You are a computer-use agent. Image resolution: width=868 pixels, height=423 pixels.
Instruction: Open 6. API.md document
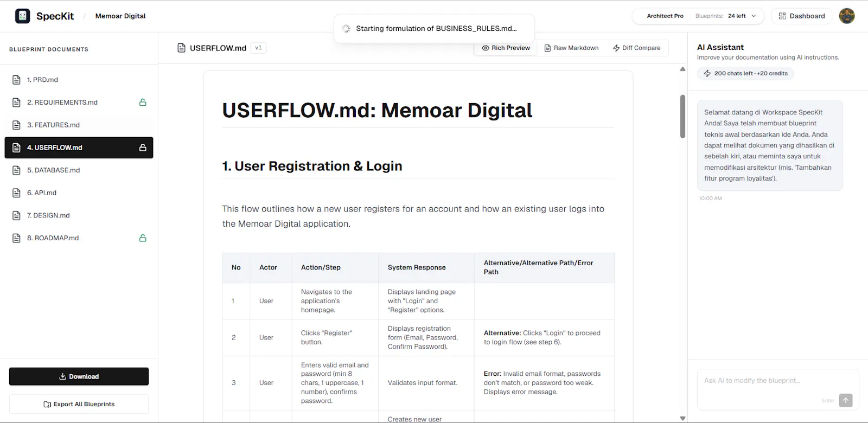[79, 193]
